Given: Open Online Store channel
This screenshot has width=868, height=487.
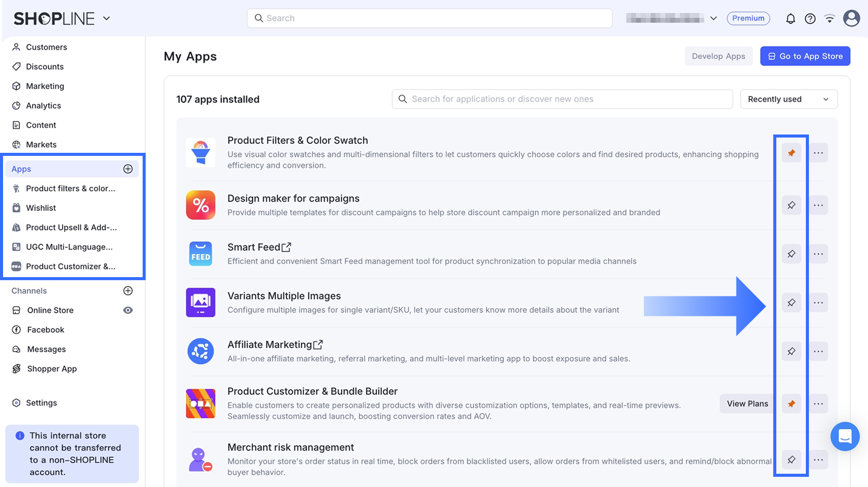Looking at the screenshot, I should coord(50,310).
